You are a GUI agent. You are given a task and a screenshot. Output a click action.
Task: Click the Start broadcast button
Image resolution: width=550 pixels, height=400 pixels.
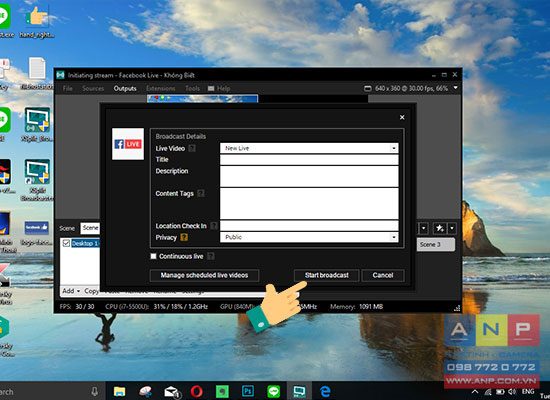327,275
